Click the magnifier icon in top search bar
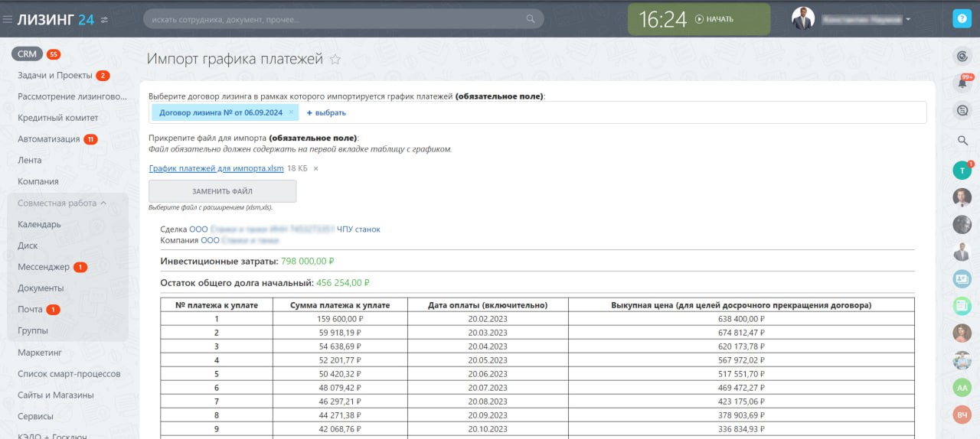980x439 pixels. coord(531,19)
